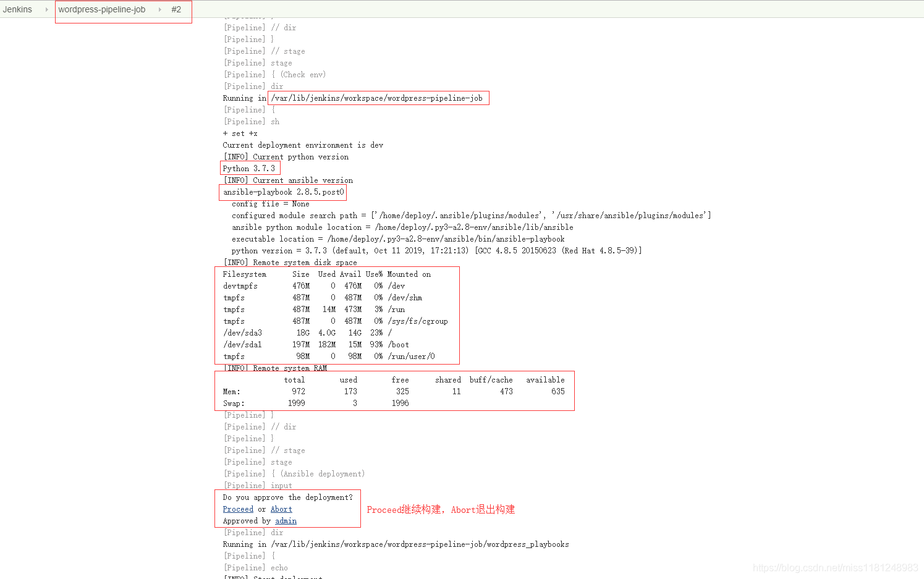Viewport: 924px width, 579px height.
Task: Click 'Running in ...wordpress_playbooks' line
Action: point(396,544)
